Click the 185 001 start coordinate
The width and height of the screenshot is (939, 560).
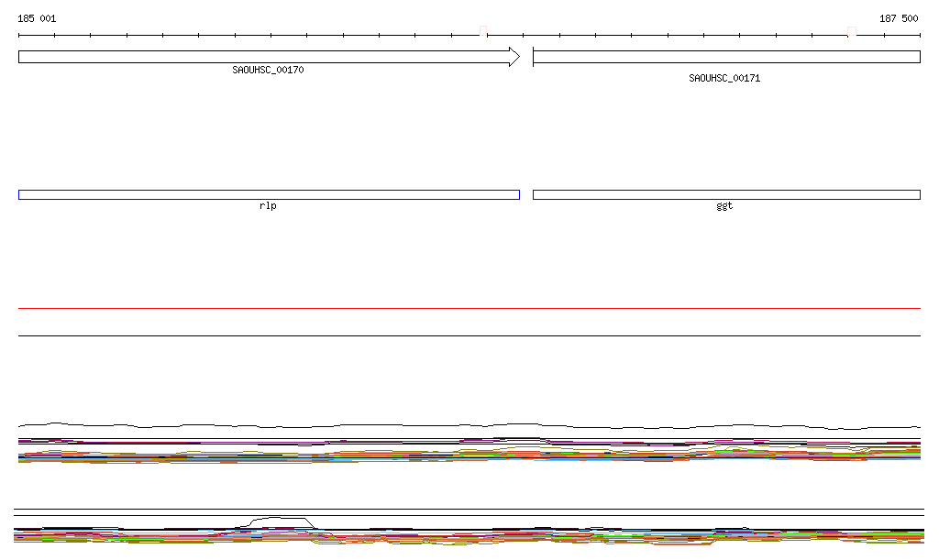click(37, 18)
